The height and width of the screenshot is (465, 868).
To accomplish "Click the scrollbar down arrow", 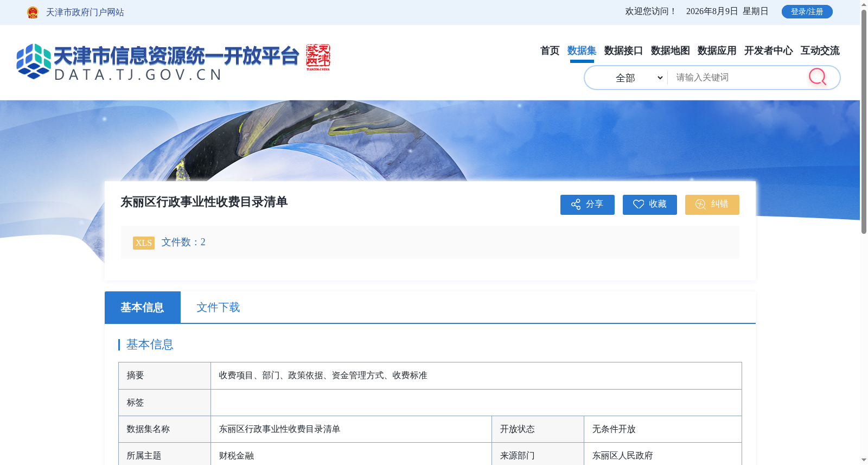I will click(x=864, y=460).
